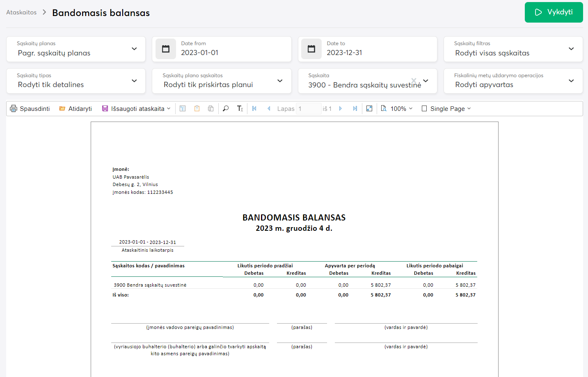The image size is (588, 377).
Task: Open the Single Page view mode dropdown
Action: [x=446, y=109]
